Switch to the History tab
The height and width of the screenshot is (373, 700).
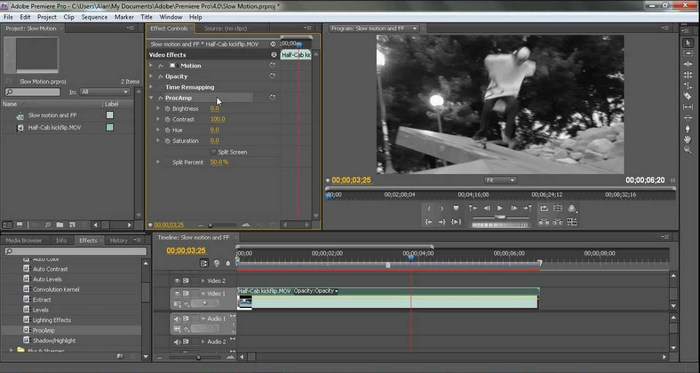[x=118, y=240]
